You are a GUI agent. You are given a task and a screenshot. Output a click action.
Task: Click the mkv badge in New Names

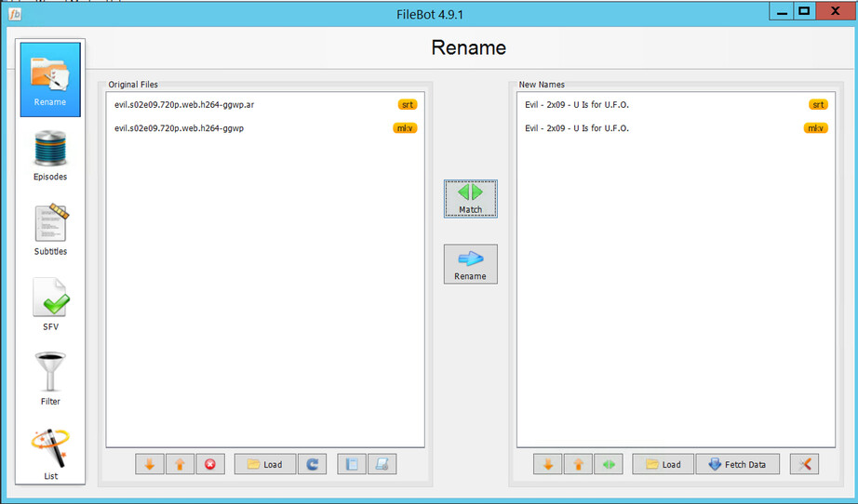click(x=815, y=128)
